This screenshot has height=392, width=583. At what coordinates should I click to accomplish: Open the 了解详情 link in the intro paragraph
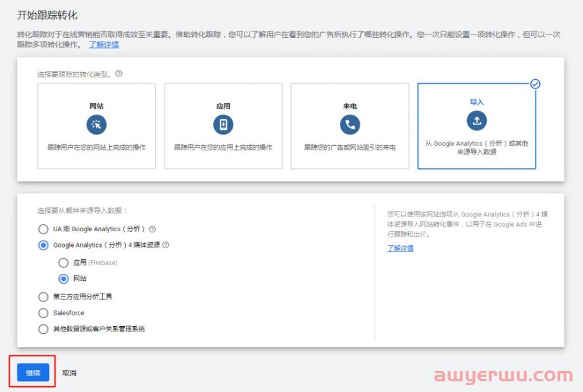tap(103, 45)
